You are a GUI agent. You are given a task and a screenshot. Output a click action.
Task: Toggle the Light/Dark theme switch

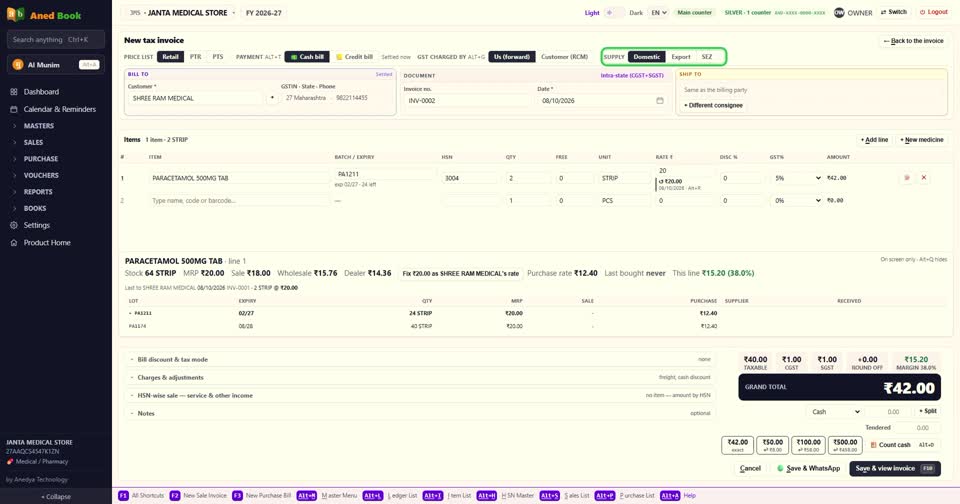pos(614,13)
